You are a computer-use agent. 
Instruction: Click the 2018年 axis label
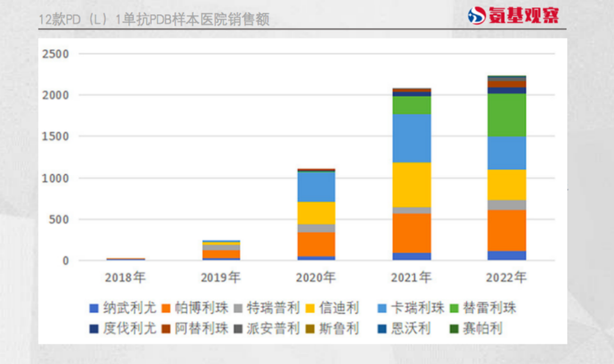click(125, 277)
